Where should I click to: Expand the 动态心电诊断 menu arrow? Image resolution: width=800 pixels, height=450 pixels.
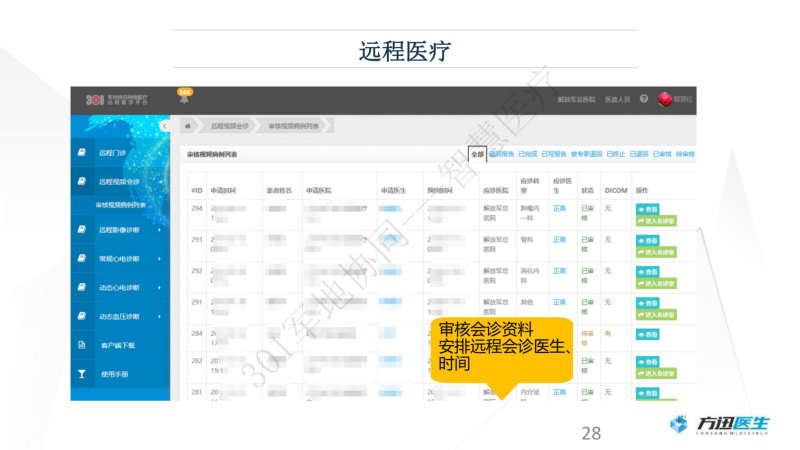click(x=160, y=288)
